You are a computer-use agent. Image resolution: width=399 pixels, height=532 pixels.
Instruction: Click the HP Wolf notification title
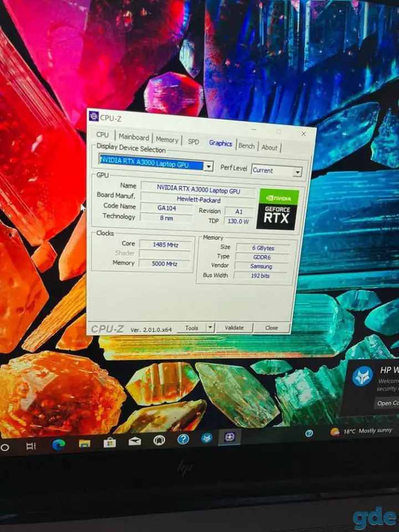tap(390, 370)
